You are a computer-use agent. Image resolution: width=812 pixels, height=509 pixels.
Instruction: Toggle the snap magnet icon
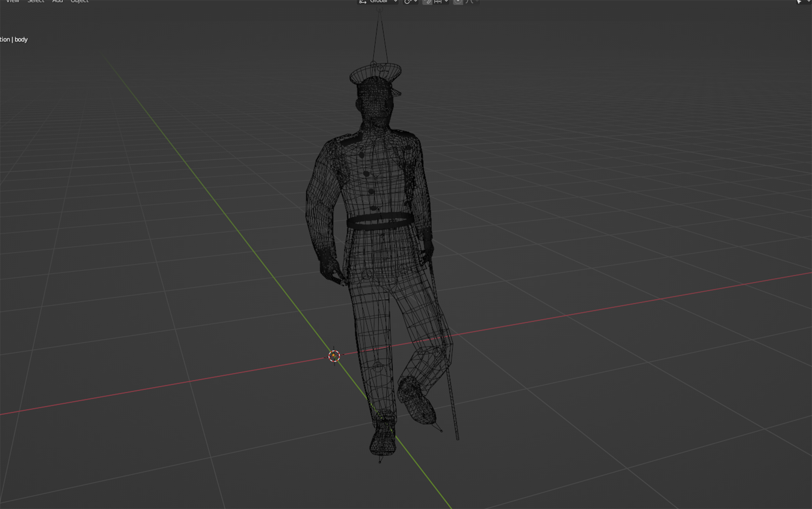pyautogui.click(x=428, y=2)
